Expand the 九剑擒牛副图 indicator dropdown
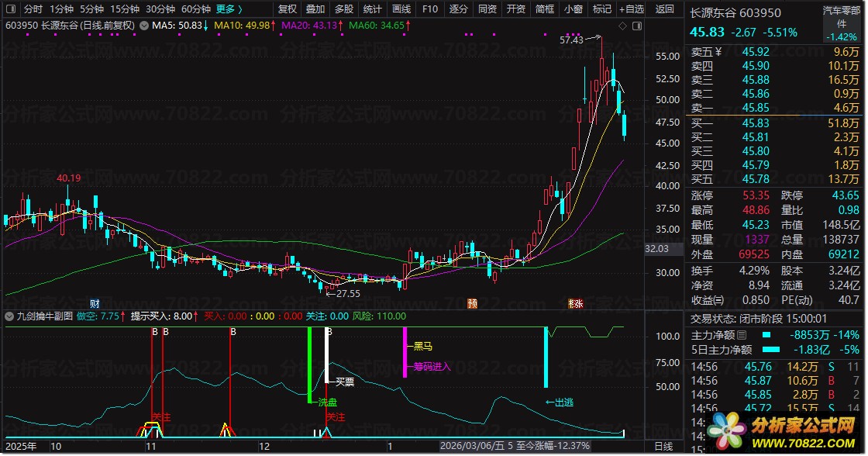868x456 pixels. tap(9, 316)
